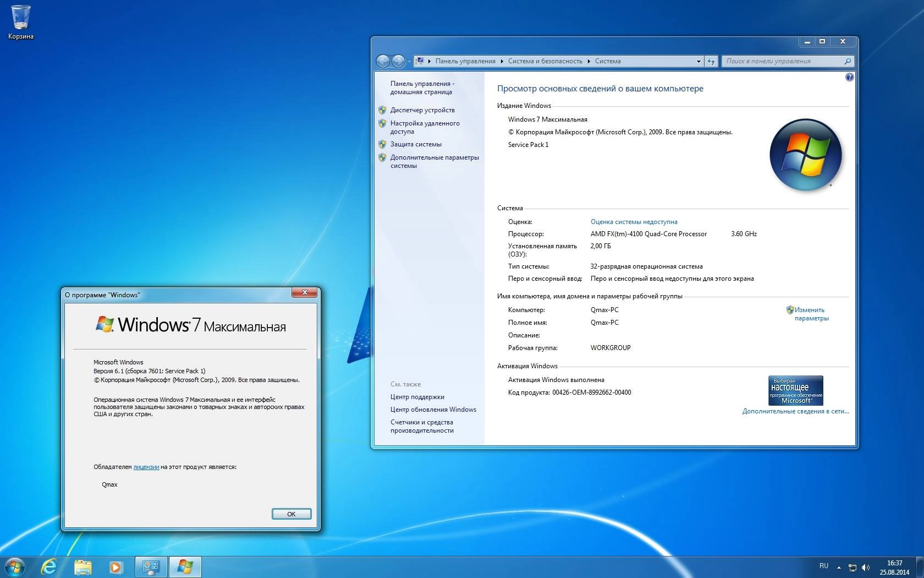Click the Система breadcrumb item
The height and width of the screenshot is (578, 924).
[x=608, y=61]
